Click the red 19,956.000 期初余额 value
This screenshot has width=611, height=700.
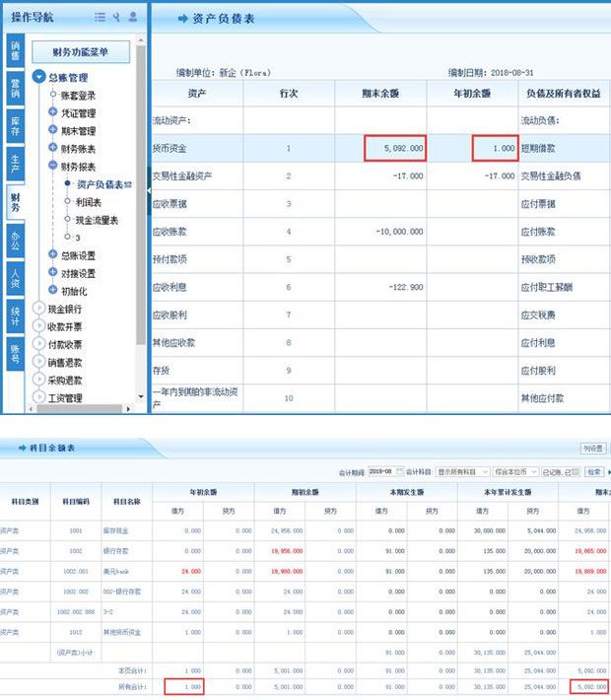pyautogui.click(x=287, y=551)
